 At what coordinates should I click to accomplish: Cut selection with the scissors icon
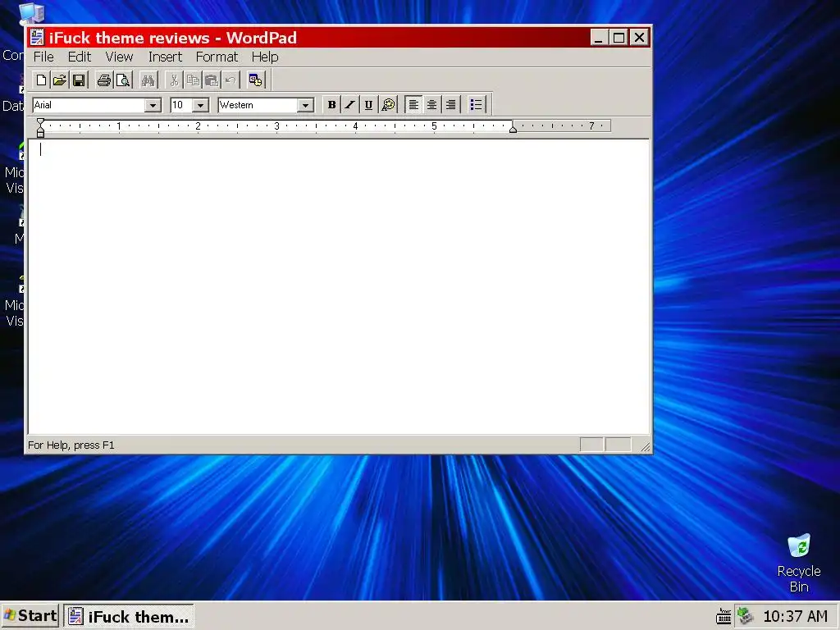(174, 80)
